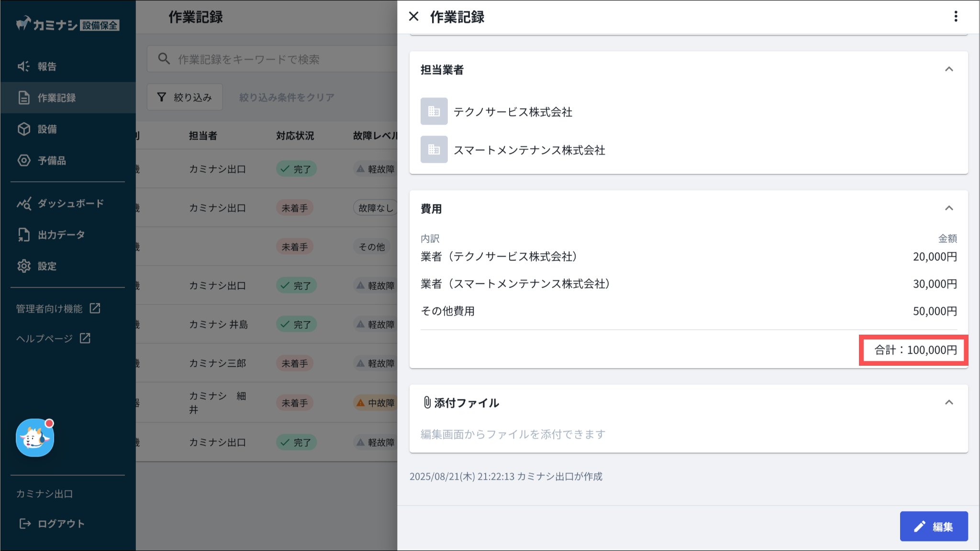Click the カミナシ設備保全 logo

tap(67, 24)
